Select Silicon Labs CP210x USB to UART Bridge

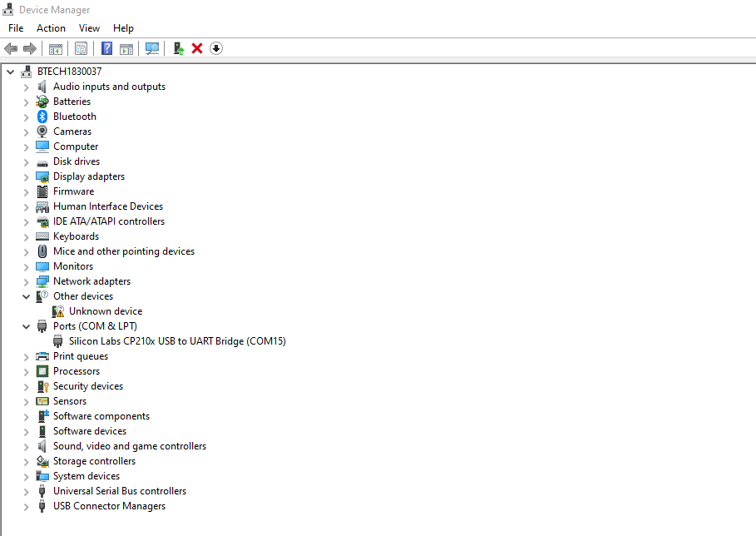(177, 341)
